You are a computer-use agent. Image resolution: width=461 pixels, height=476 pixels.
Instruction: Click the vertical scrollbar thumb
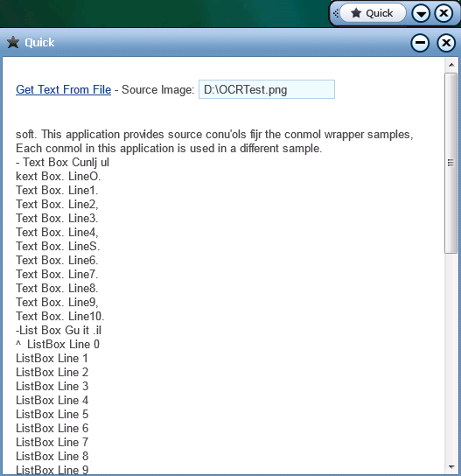point(451,163)
